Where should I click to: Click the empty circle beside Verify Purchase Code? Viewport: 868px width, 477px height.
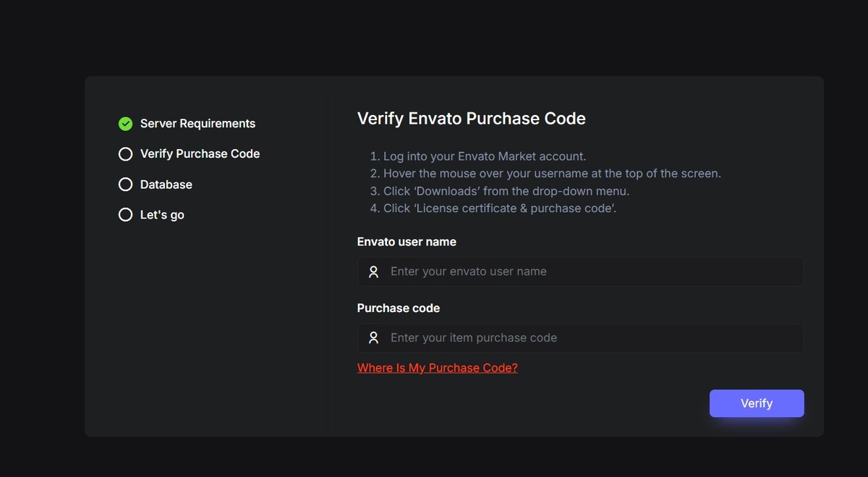(125, 154)
